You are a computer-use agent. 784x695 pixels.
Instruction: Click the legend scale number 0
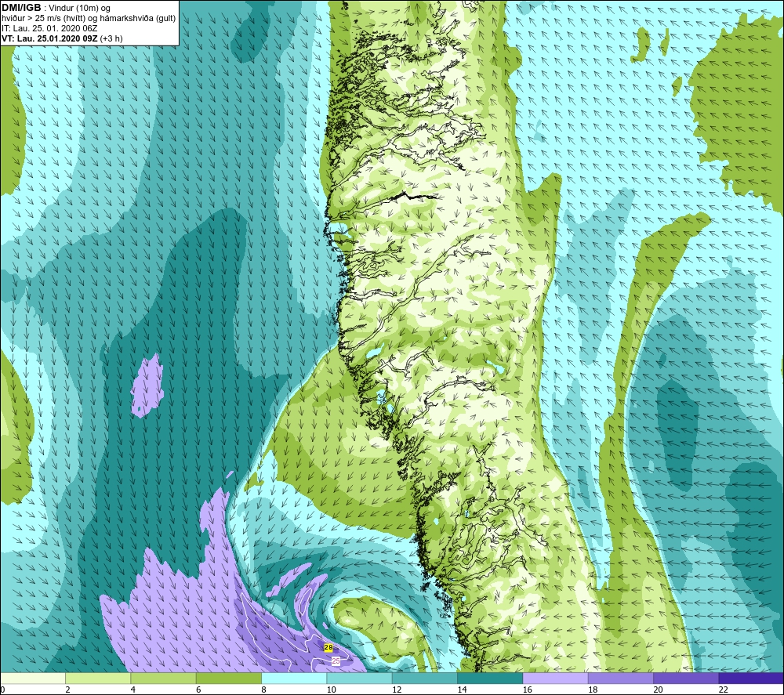tap(2, 690)
